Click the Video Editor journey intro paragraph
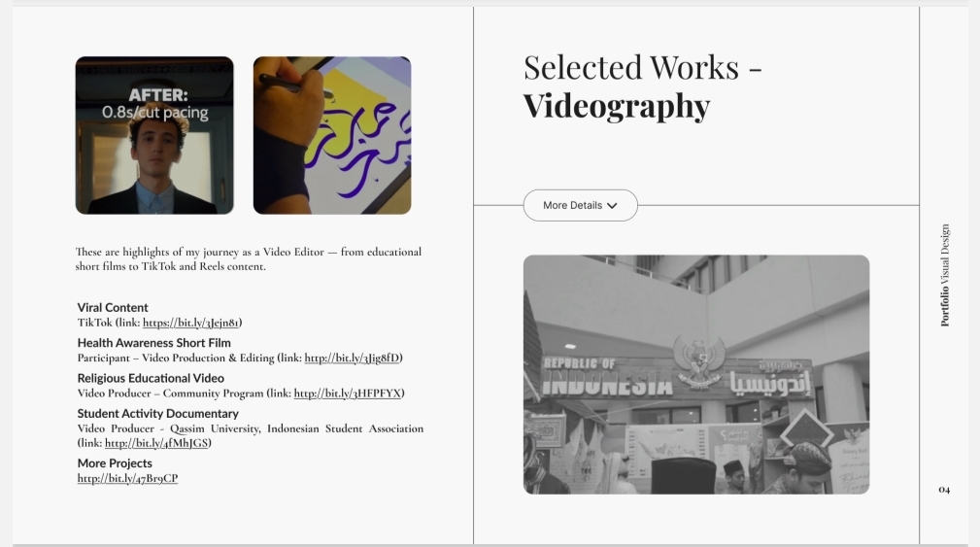This screenshot has height=547, width=980. [x=249, y=258]
